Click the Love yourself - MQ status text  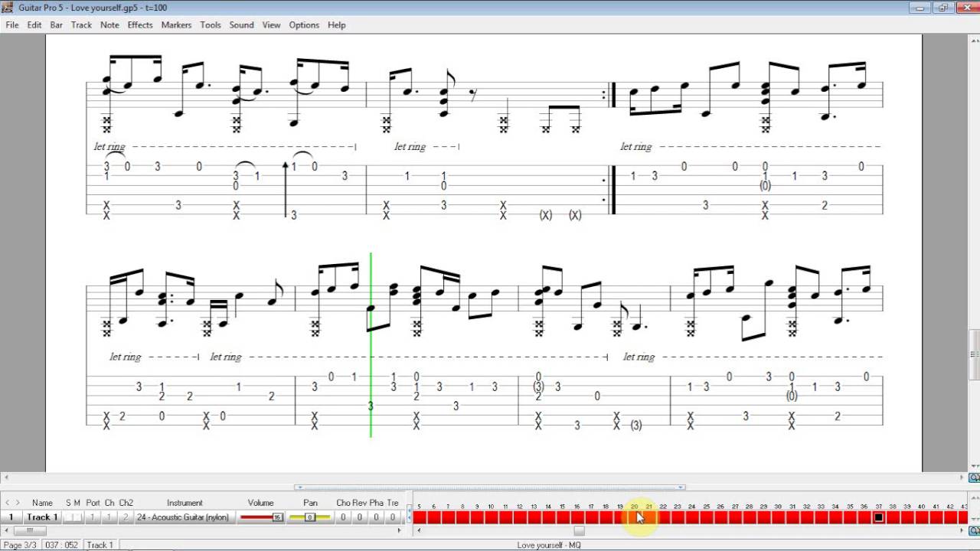coord(549,545)
